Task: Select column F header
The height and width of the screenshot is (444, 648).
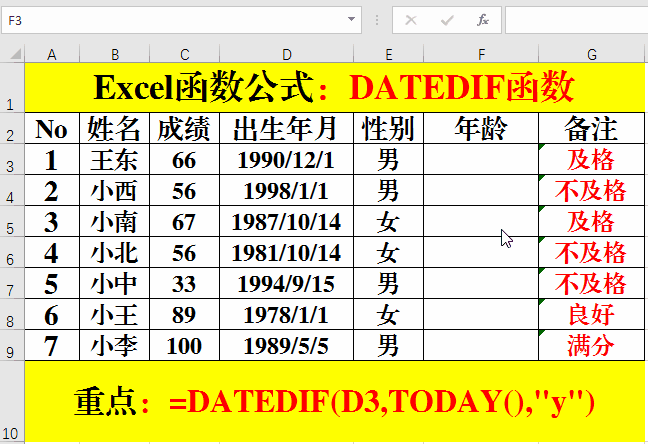Action: tap(481, 54)
